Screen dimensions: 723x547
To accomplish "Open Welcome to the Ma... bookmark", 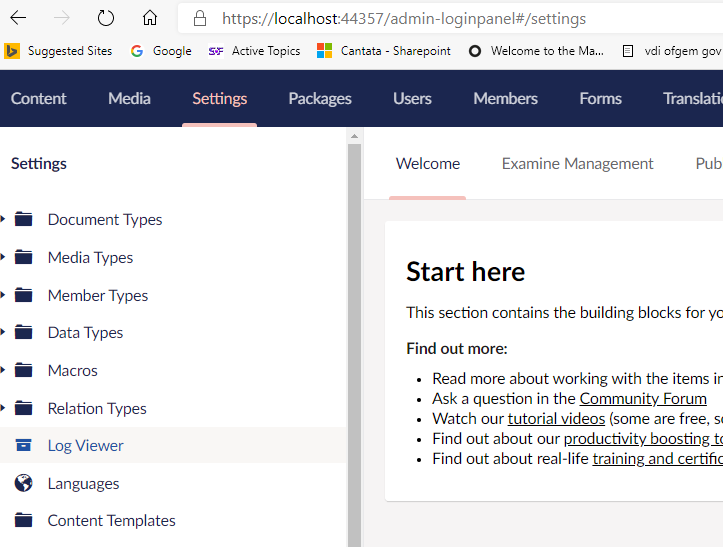I will click(536, 51).
